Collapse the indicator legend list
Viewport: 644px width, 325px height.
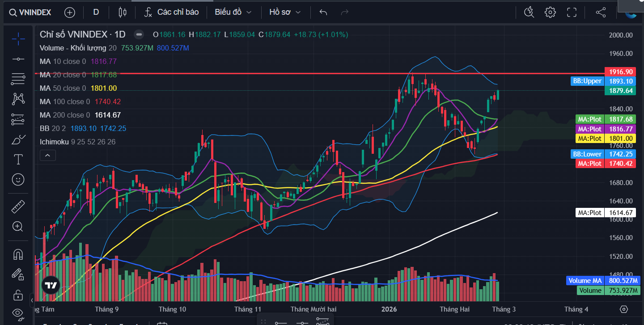coord(47,156)
